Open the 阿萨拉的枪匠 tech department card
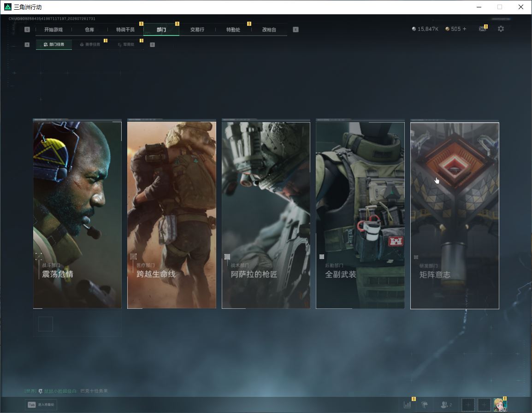This screenshot has height=413, width=532. pyautogui.click(x=266, y=215)
